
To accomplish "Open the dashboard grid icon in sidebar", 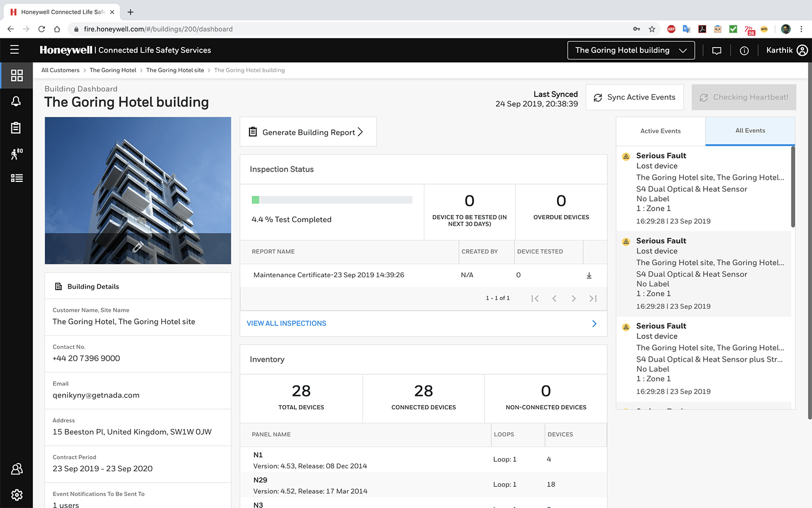I will click(17, 75).
